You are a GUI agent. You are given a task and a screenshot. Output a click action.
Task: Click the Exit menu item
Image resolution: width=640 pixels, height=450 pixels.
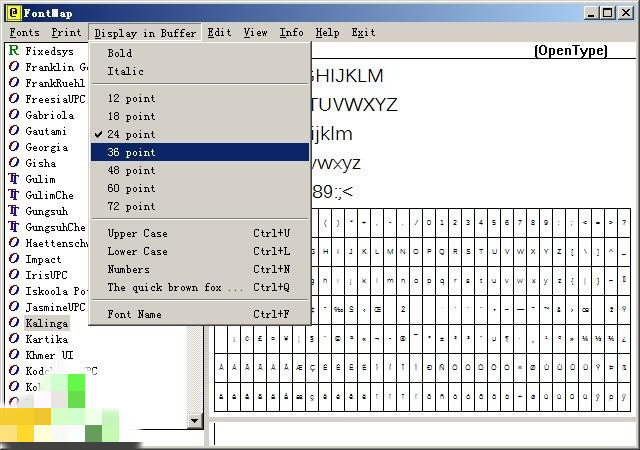[363, 33]
